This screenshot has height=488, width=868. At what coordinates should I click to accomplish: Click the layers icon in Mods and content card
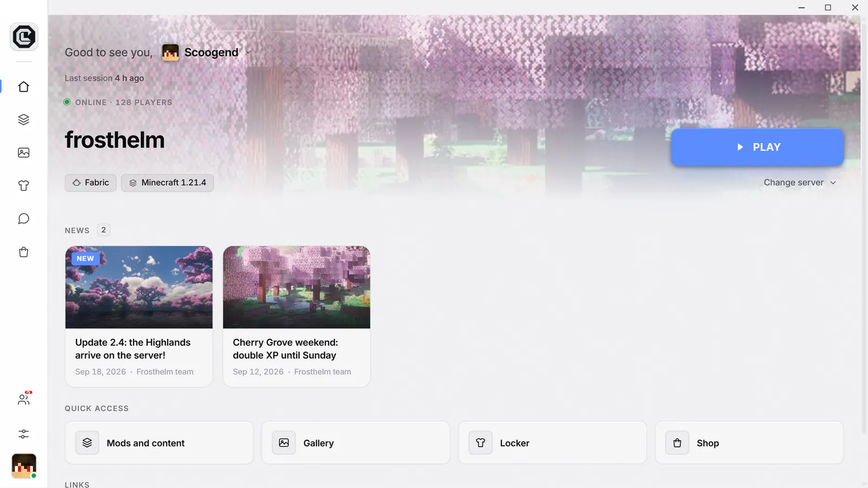click(87, 443)
